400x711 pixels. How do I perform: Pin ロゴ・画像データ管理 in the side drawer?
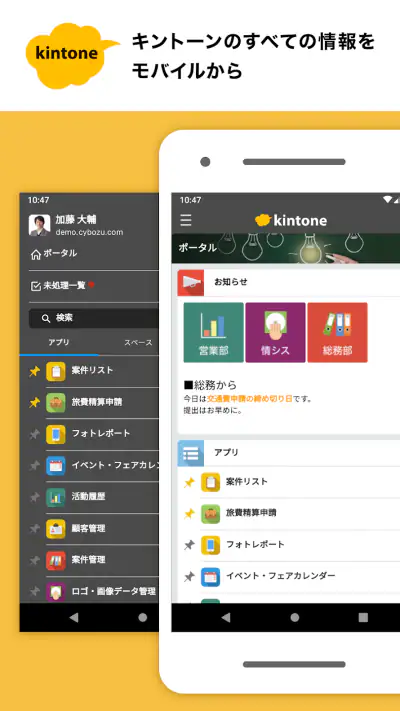pos(34,592)
